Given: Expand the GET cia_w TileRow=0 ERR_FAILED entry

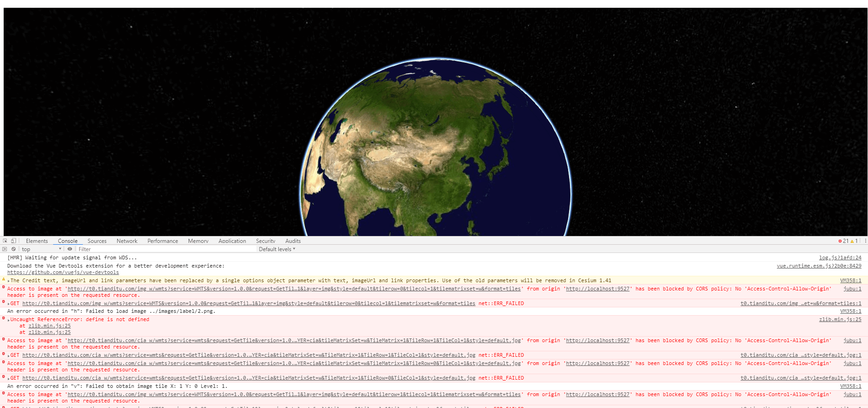Looking at the screenshot, I should [9, 378].
